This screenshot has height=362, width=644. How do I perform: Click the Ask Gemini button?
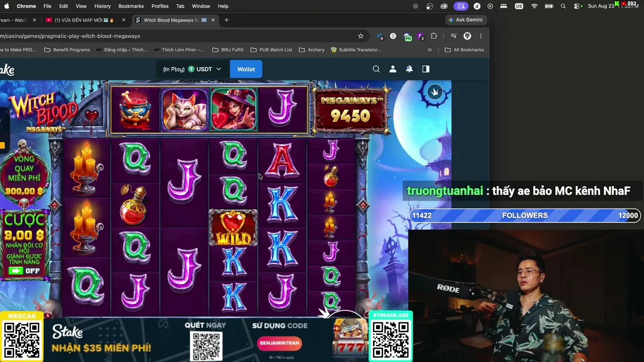click(465, 20)
